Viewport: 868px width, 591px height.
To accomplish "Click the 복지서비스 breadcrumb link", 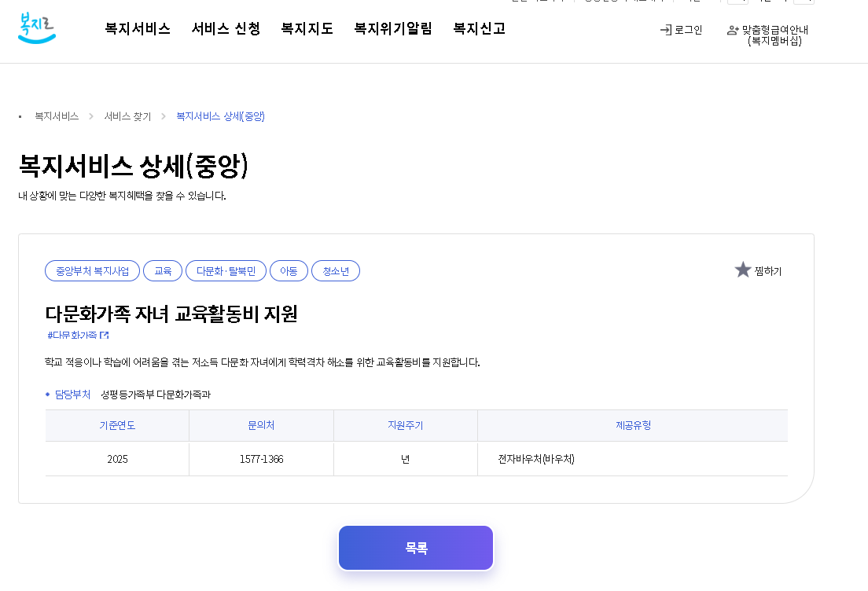I will [55, 116].
